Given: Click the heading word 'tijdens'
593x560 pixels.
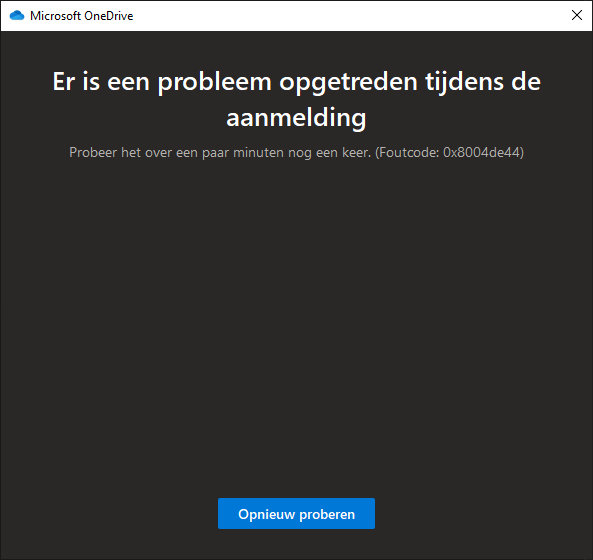Looking at the screenshot, I should [x=464, y=82].
